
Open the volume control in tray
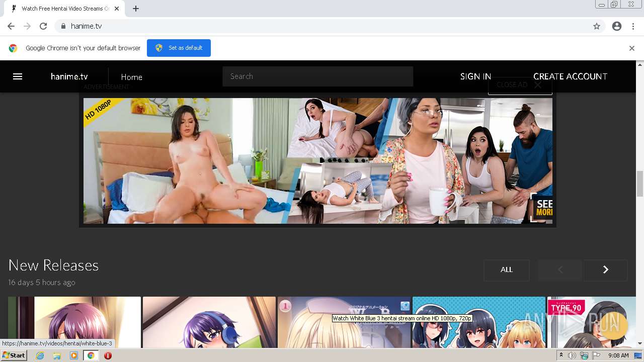pos(572,355)
